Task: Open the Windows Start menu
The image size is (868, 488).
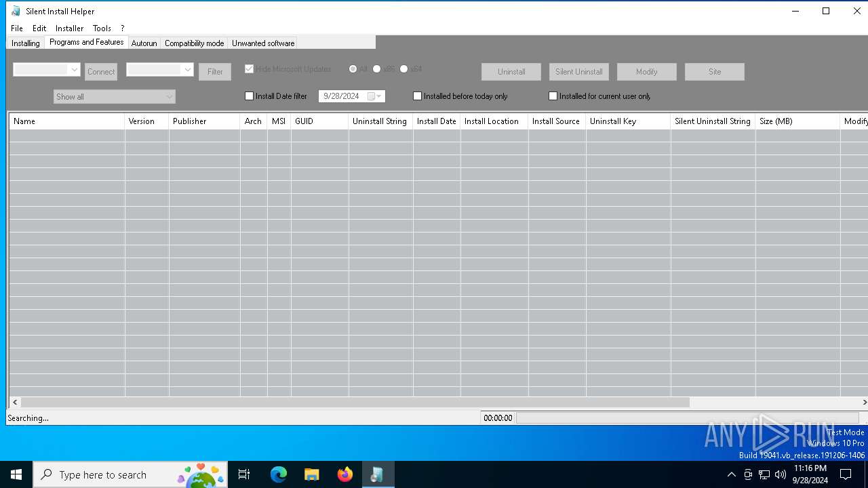Action: click(x=16, y=474)
